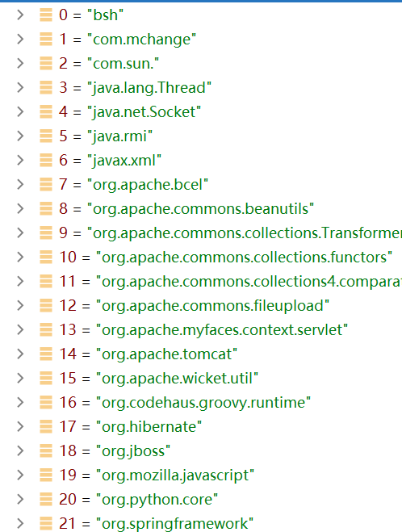402x532 pixels.
Task: Select the value "org.apache.commons.beanutils"
Action: [200, 209]
